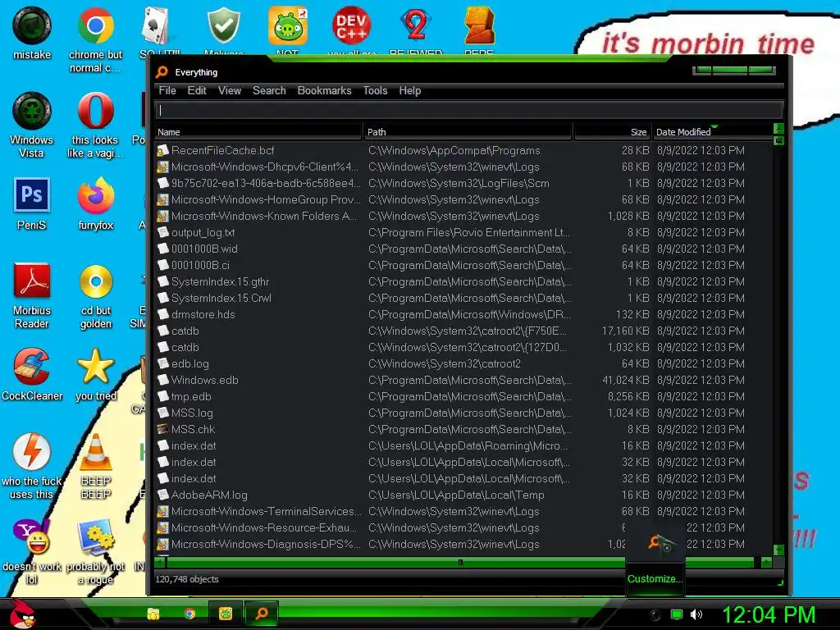Launch the 'CockCleaner' desktop icon
The width and height of the screenshot is (840, 630).
(32, 374)
